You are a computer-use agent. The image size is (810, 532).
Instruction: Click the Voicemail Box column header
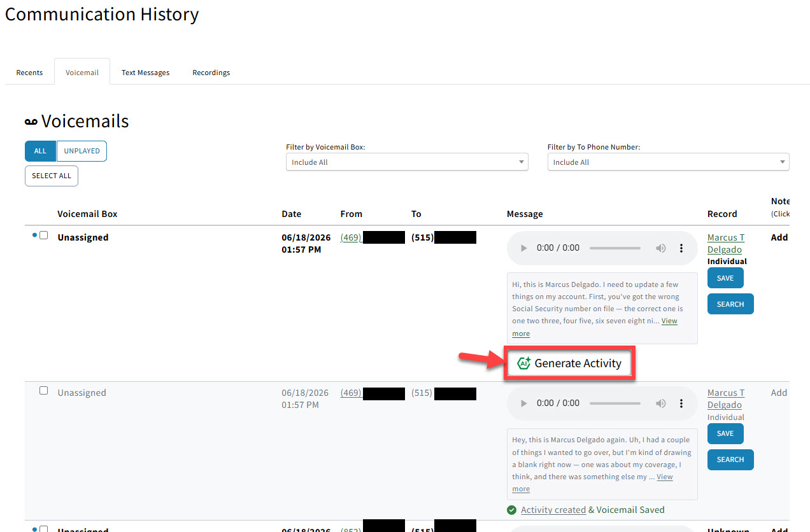87,214
